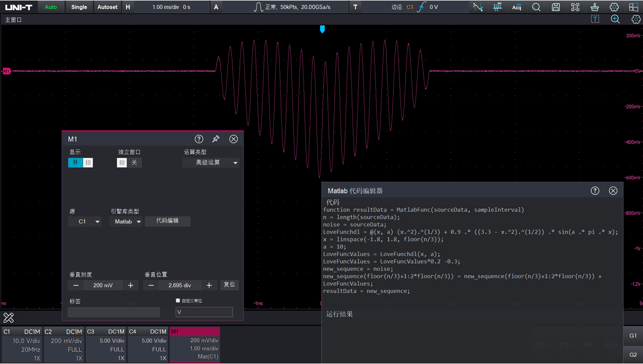Screen dimensions: 643x364
Task: Click the clear display brush icon
Action: coord(595,7)
